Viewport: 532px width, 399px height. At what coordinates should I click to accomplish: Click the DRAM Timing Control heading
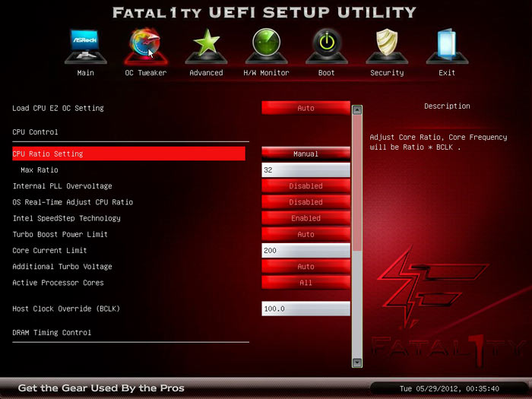coord(52,333)
